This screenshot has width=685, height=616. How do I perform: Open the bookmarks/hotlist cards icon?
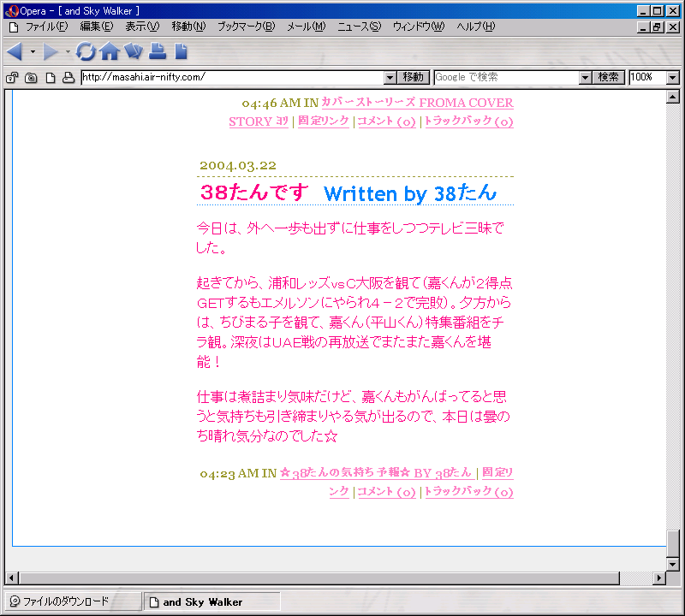click(134, 51)
